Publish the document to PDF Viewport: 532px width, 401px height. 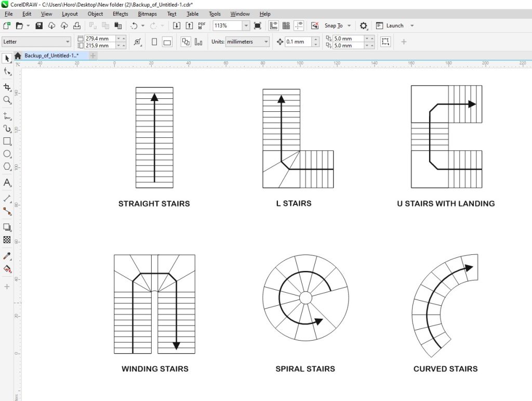pos(202,25)
